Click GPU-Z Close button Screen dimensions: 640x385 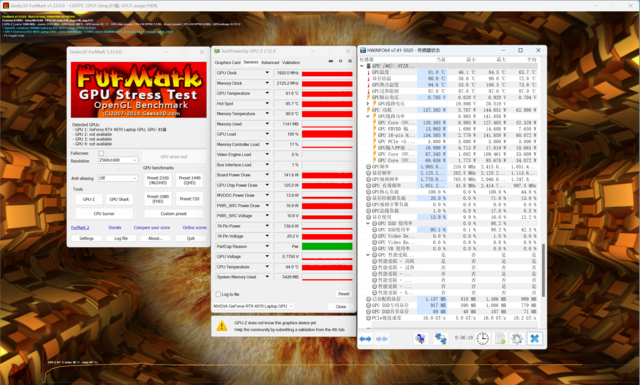point(341,307)
